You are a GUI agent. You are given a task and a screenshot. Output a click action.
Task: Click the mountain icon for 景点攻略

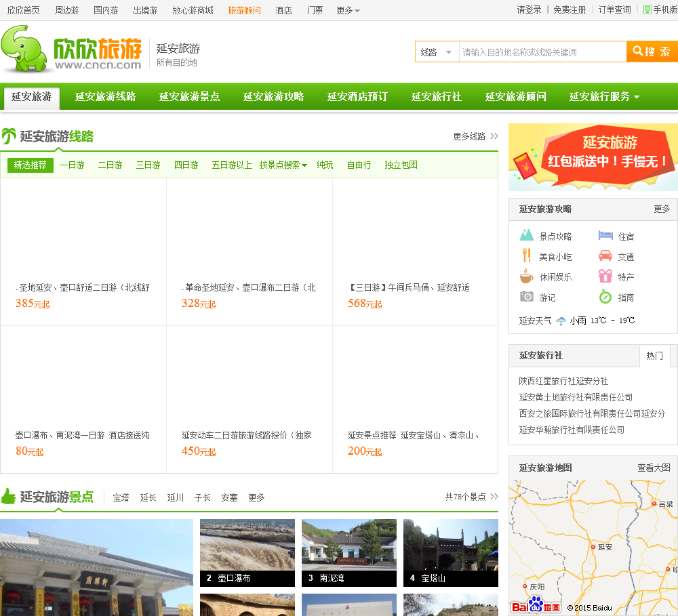(527, 236)
